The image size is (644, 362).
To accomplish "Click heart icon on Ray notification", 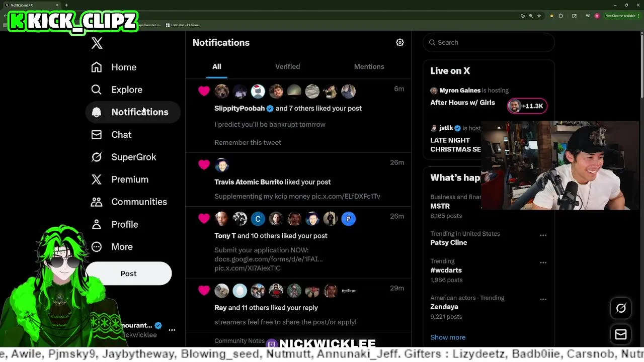I will 204,291.
